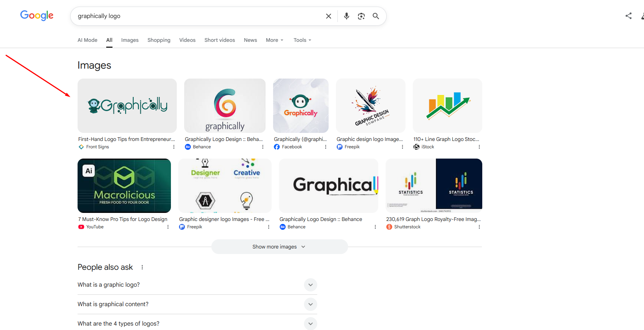Expand "What is graphical content?" question
644x330 pixels.
tap(310, 304)
